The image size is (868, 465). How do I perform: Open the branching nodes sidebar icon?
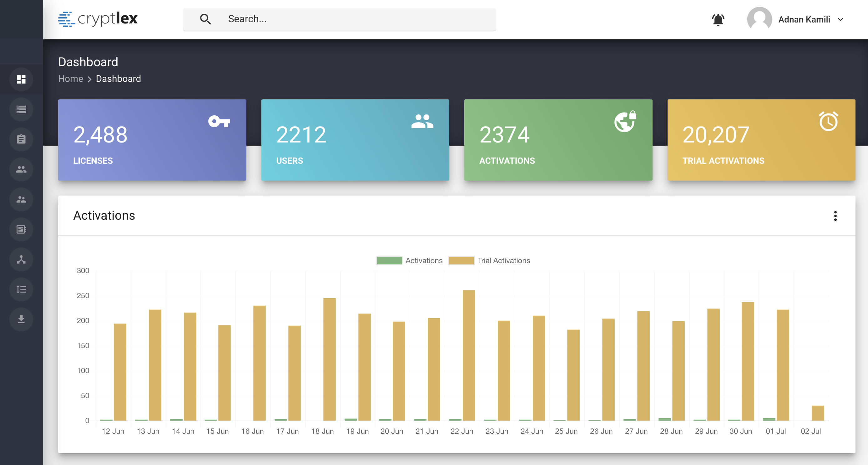21,259
